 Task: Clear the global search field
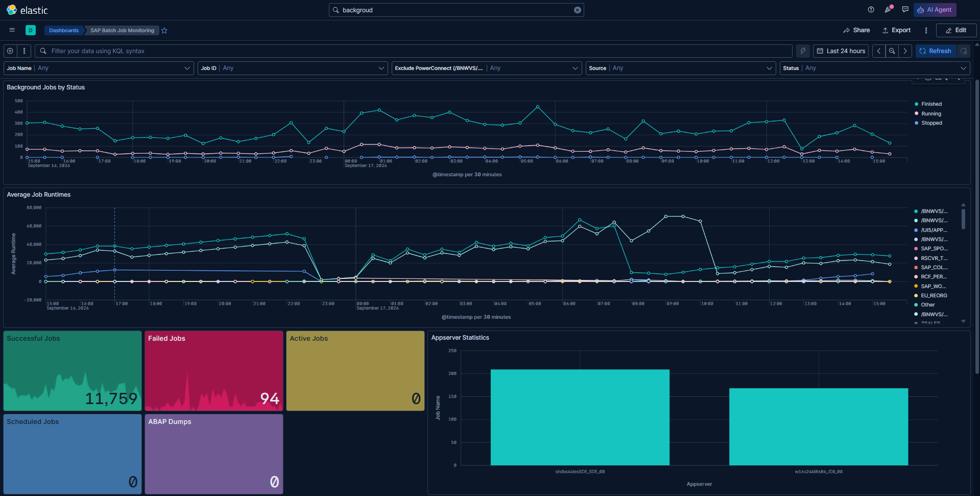(x=577, y=10)
